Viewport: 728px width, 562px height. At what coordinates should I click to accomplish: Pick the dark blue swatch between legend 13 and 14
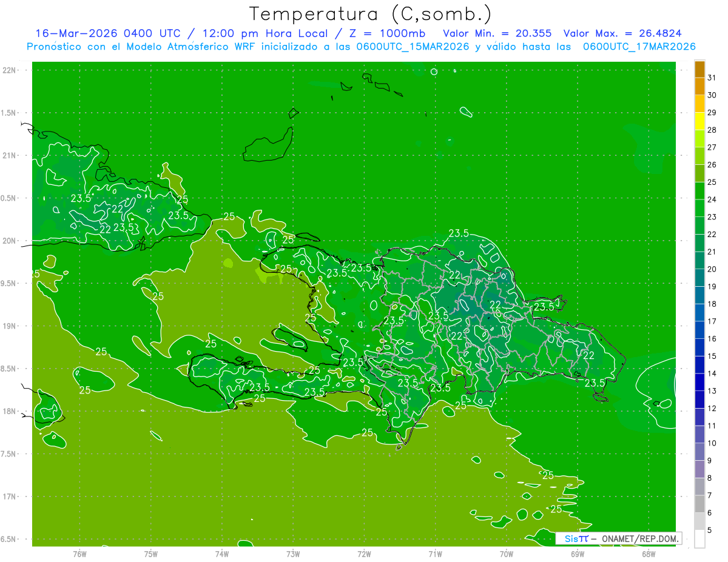pyautogui.click(x=699, y=382)
